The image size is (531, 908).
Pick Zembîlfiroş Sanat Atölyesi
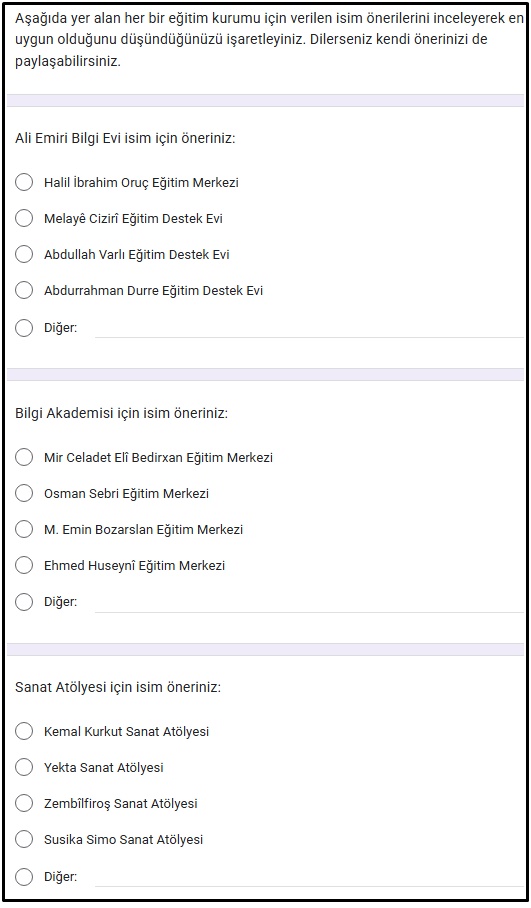pyautogui.click(x=24, y=803)
